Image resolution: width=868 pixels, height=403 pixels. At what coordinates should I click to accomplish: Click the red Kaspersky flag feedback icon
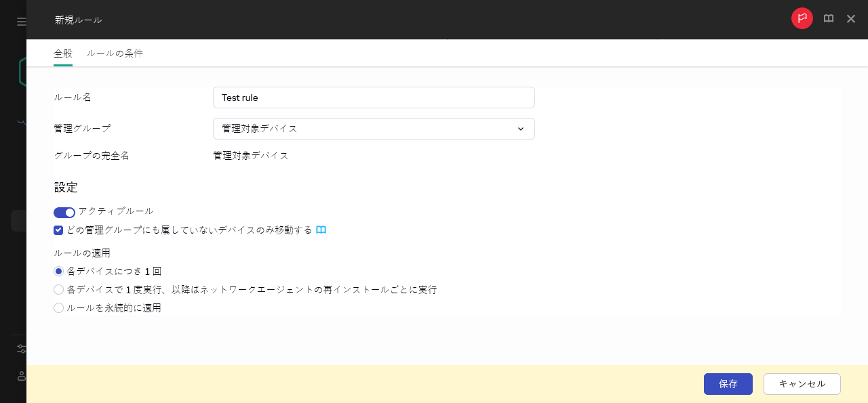[x=802, y=18]
